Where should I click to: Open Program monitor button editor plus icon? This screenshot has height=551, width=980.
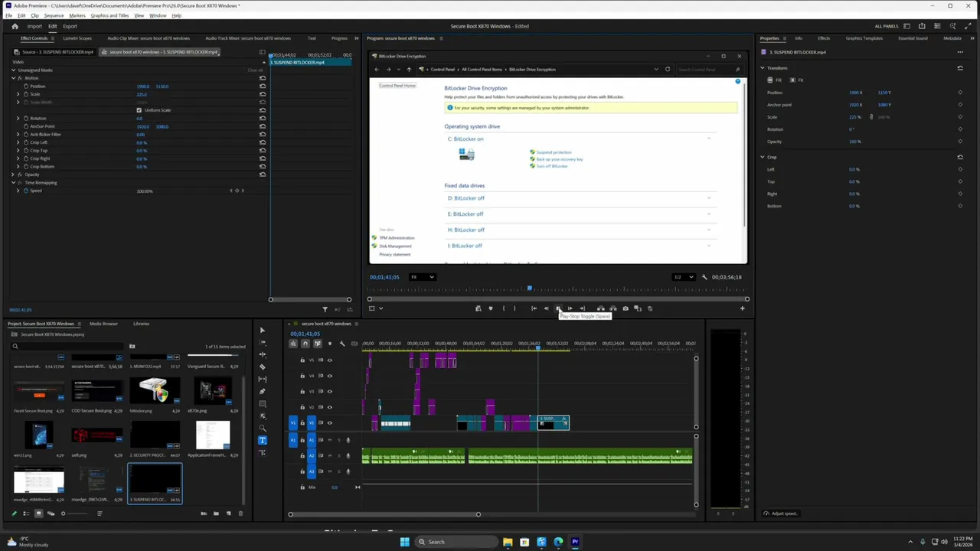(742, 308)
